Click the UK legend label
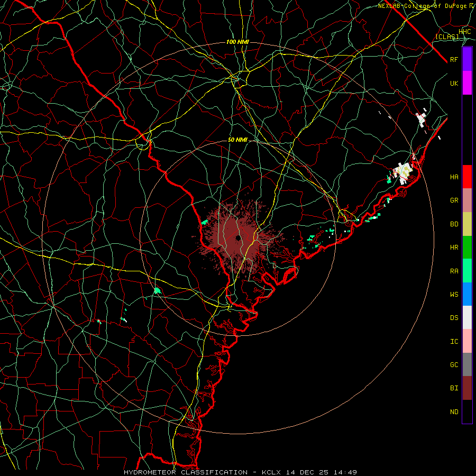The height and width of the screenshot is (476, 476). [454, 83]
